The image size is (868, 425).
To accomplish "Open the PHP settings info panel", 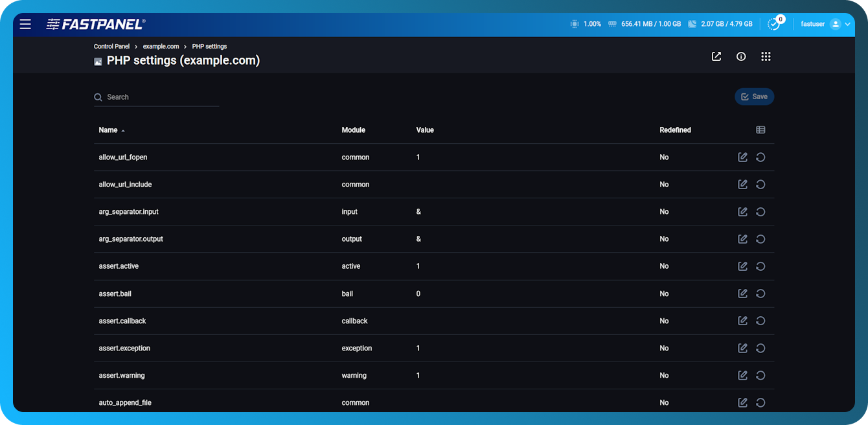I will (x=741, y=56).
